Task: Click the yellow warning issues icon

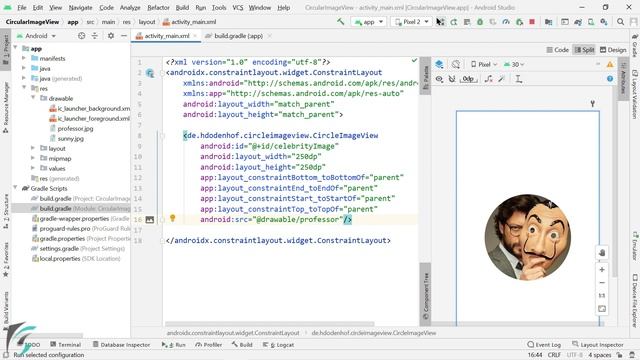Action: click(610, 64)
